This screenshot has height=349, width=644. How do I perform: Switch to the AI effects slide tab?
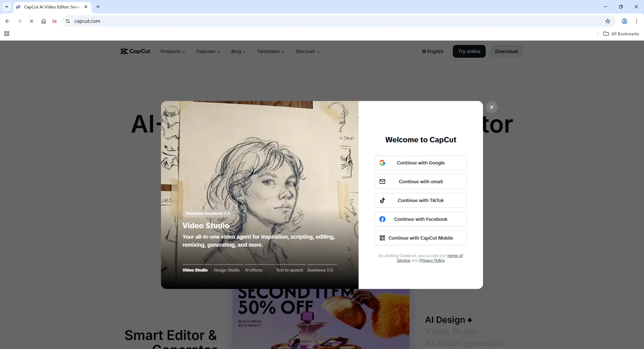click(254, 270)
